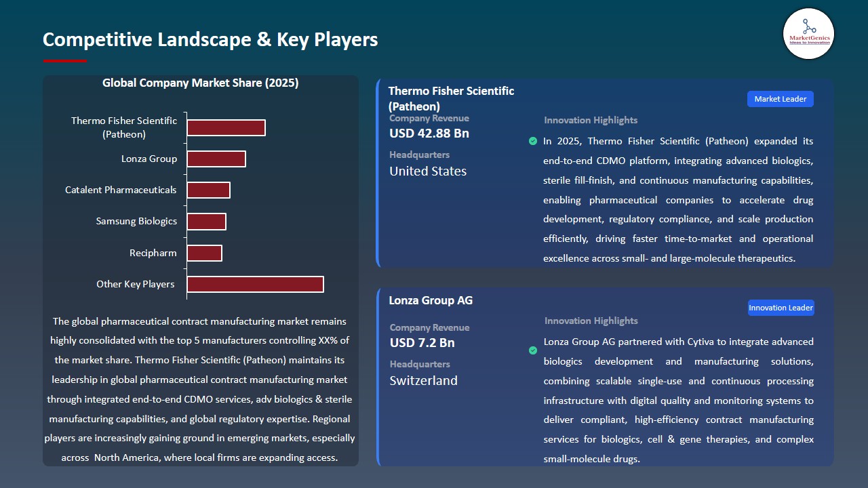Click the green checkmark in Lonza's innovation highlight

533,350
